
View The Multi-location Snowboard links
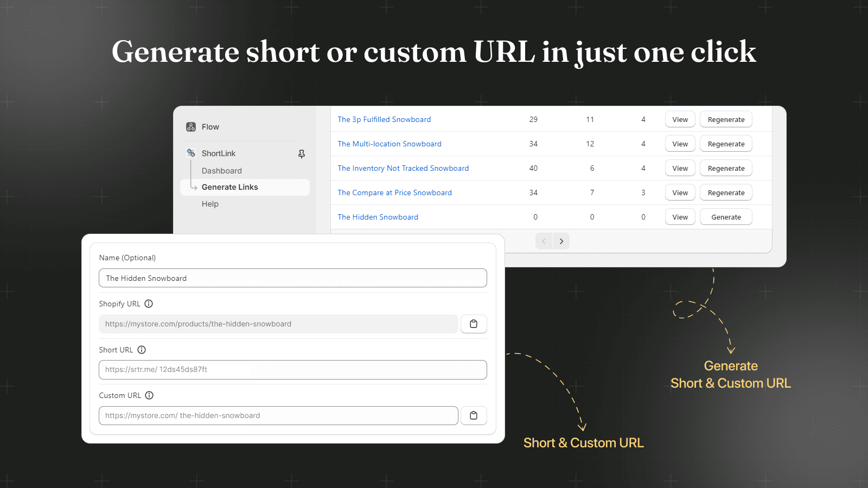[x=680, y=144]
